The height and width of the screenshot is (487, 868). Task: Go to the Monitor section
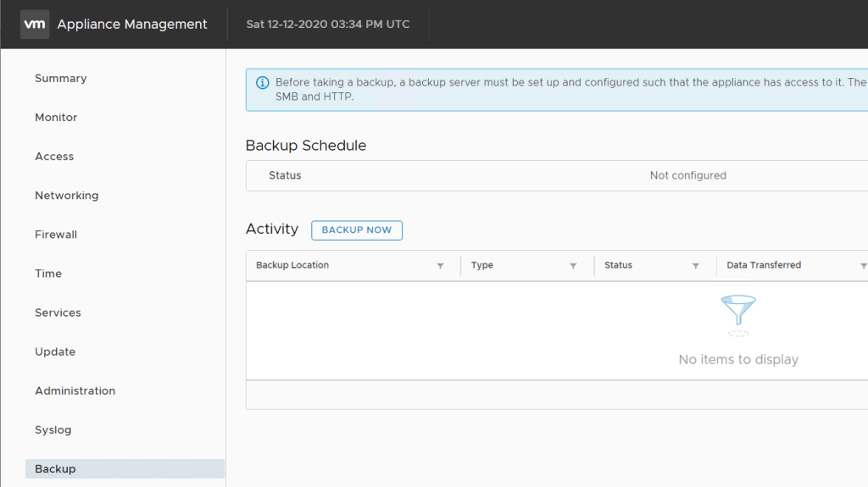click(x=56, y=118)
